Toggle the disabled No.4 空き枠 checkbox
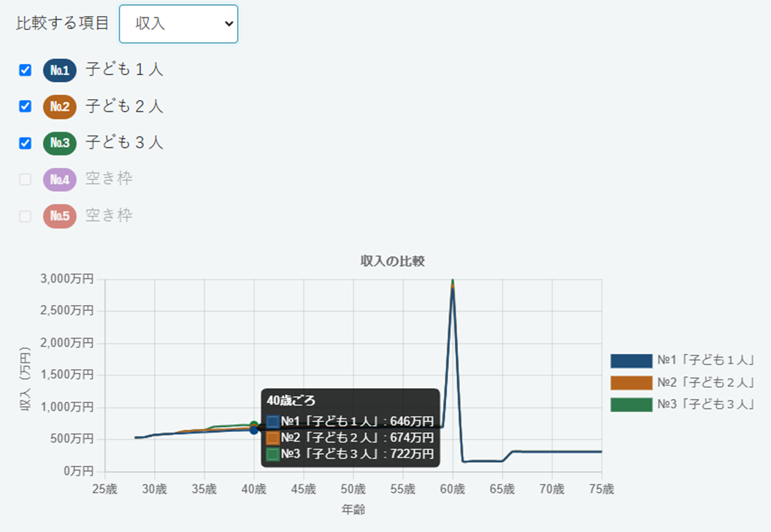 (x=25, y=180)
